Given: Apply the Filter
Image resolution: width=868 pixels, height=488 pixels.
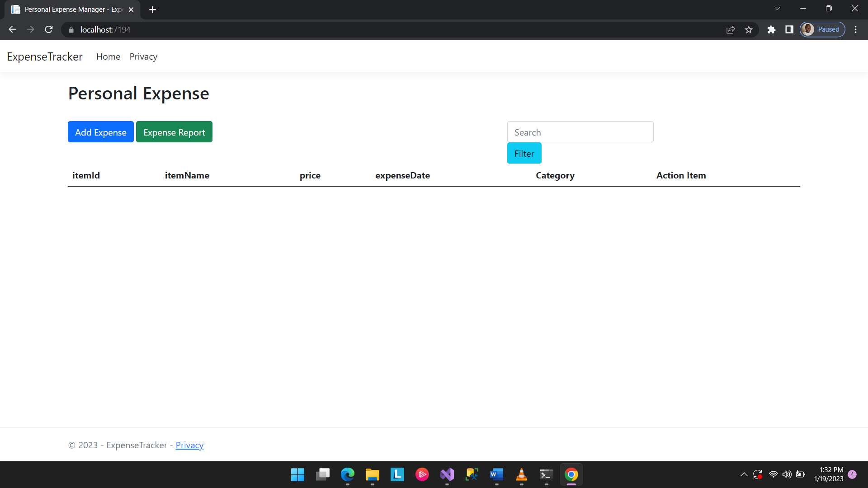Looking at the screenshot, I should (x=524, y=153).
